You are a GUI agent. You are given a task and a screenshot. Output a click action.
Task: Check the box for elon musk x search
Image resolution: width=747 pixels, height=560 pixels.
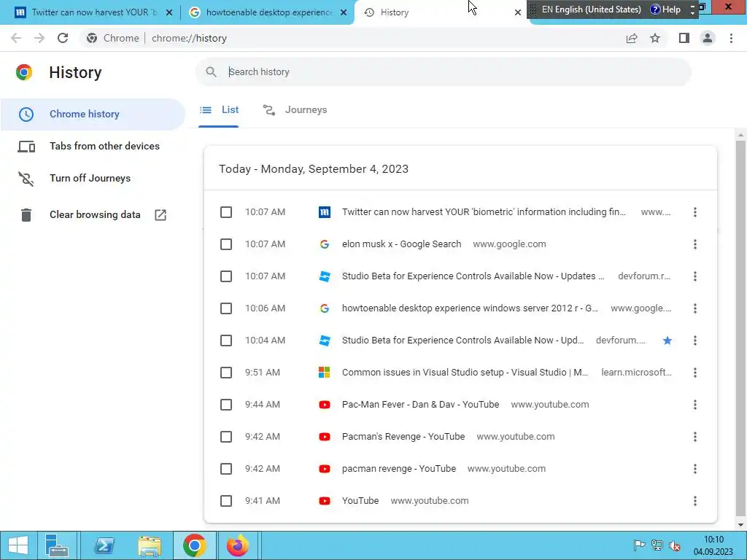click(226, 244)
